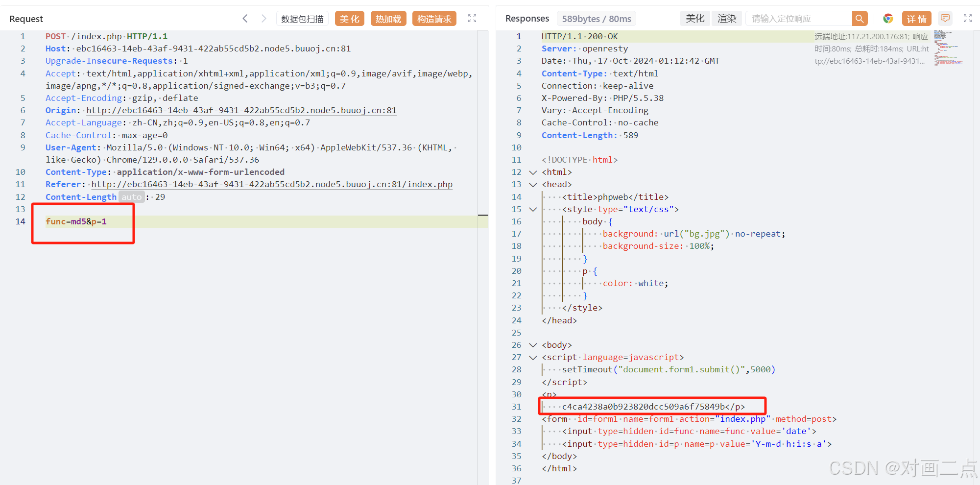Click the hidden input p value line

pos(697,444)
